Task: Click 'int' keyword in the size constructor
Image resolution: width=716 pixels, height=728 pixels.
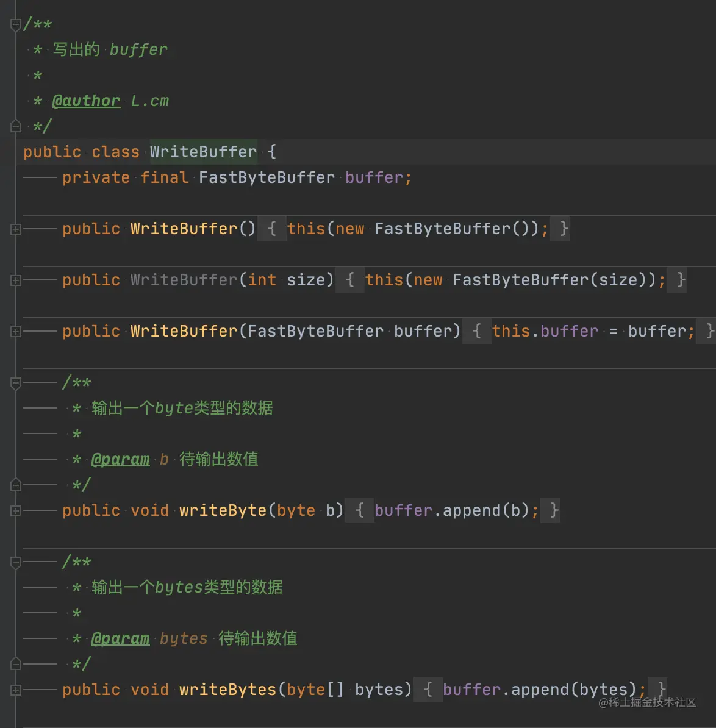Action: click(262, 280)
